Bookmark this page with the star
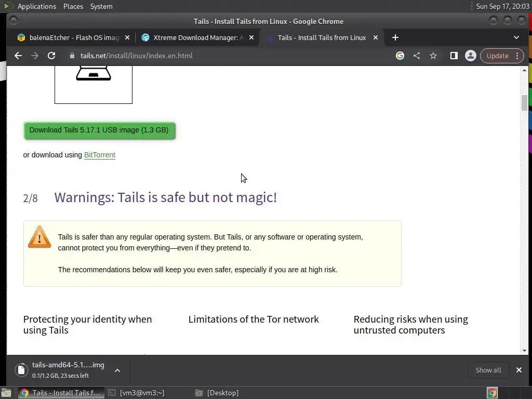Viewport: 532px width, 399px height. (x=433, y=56)
